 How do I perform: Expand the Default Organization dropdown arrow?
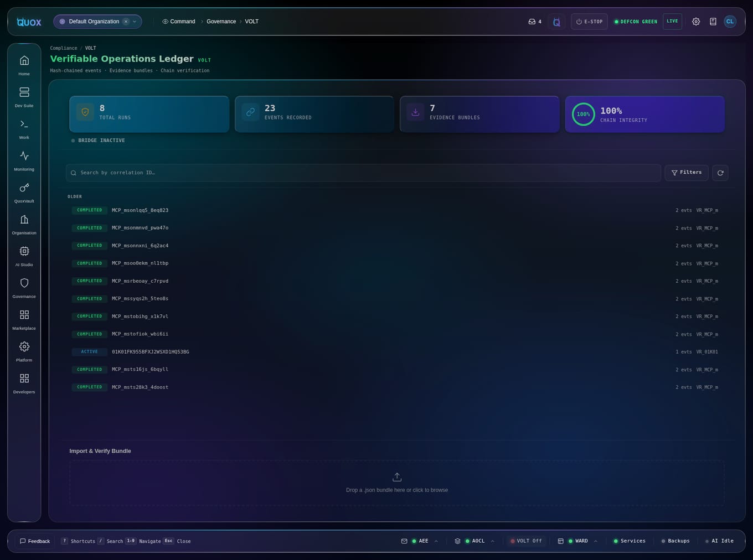(135, 22)
